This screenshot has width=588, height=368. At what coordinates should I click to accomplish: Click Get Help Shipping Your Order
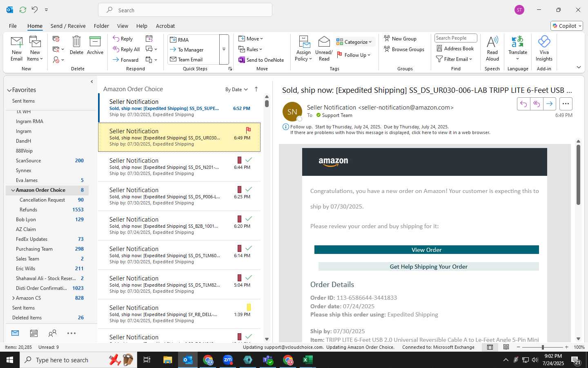429,267
